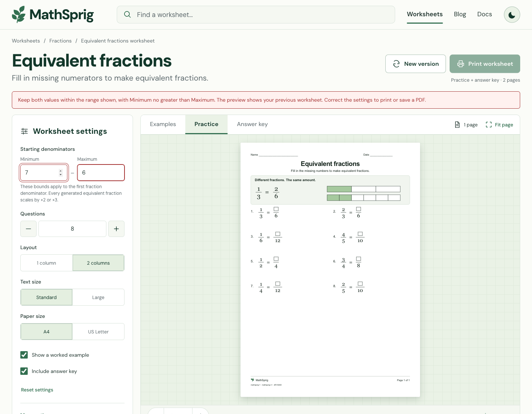Image resolution: width=532 pixels, height=414 pixels.
Task: Click the Worksheet settings sliders icon
Action: point(24,131)
